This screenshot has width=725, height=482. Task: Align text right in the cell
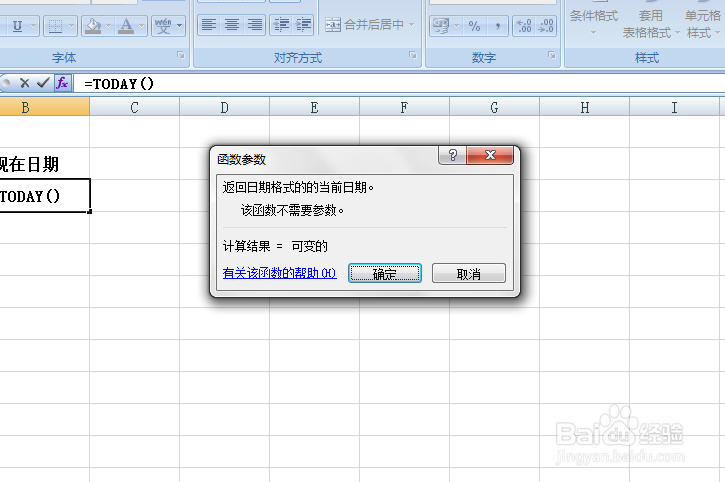pos(254,25)
